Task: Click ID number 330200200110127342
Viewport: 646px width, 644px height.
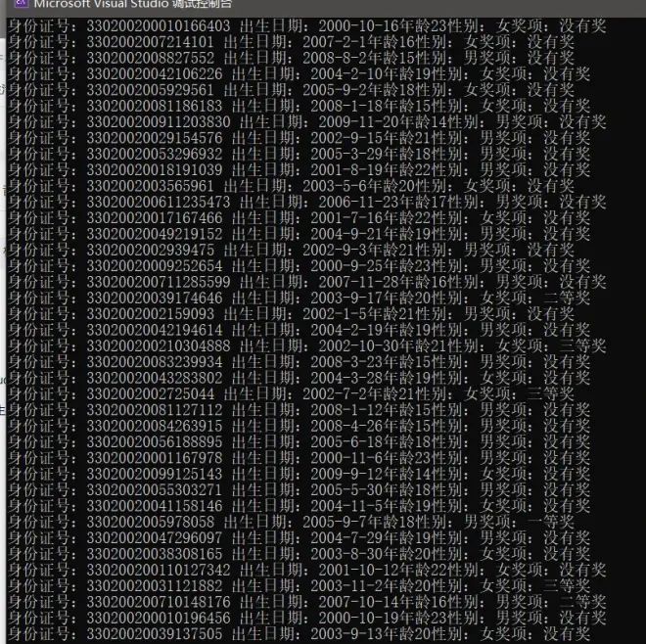Action: coord(159,570)
